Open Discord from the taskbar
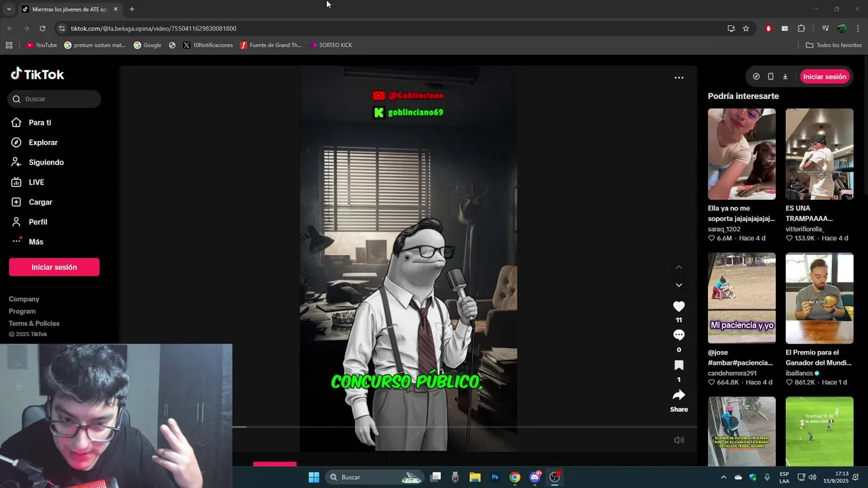 (535, 477)
